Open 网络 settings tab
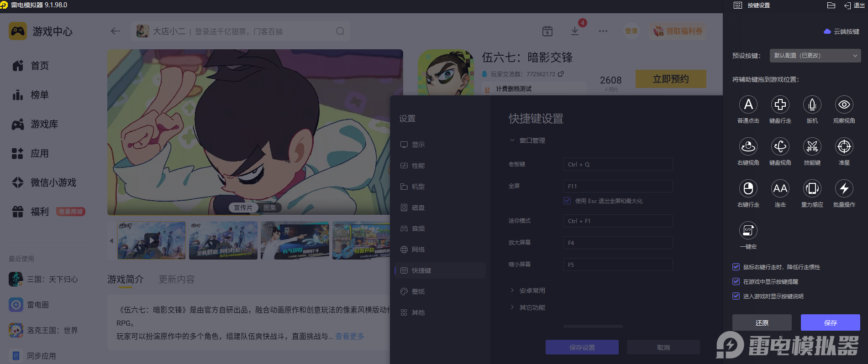 pos(440,250)
